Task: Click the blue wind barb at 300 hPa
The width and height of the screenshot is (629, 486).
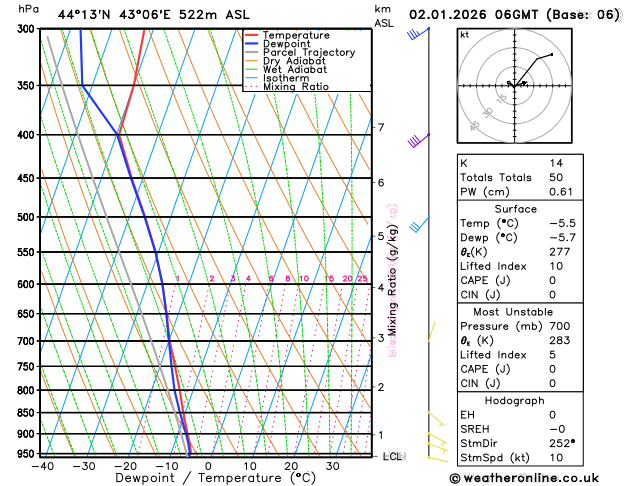Action: 418,34
